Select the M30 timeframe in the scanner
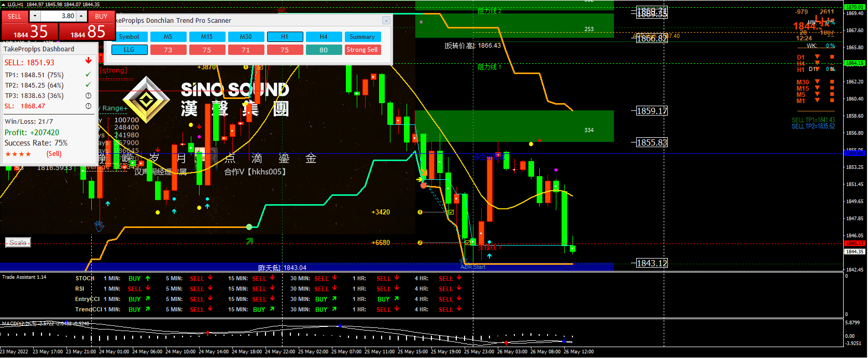Screen dimensions: 868x358 coord(246,37)
